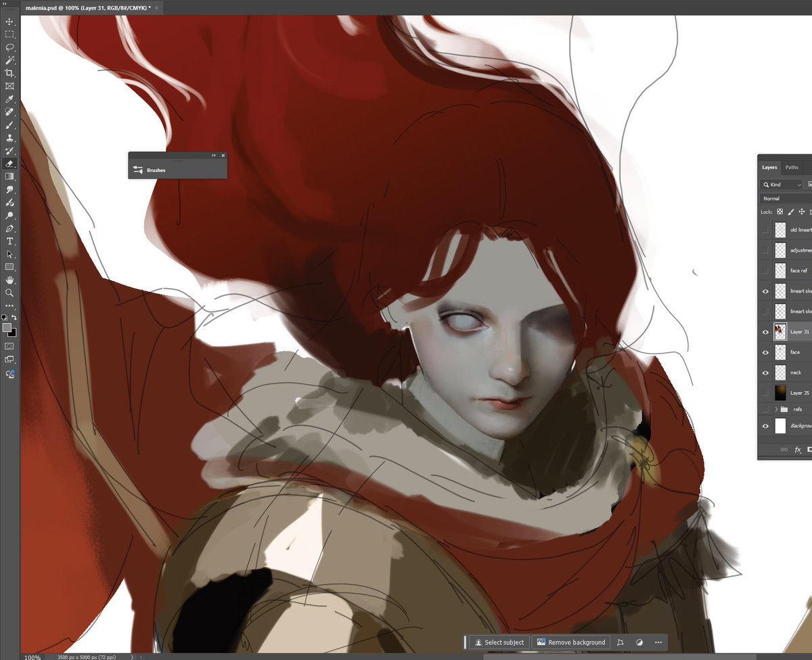Select the Clone Stamp tool
Viewport: 812px width, 660px height.
pos(9,138)
